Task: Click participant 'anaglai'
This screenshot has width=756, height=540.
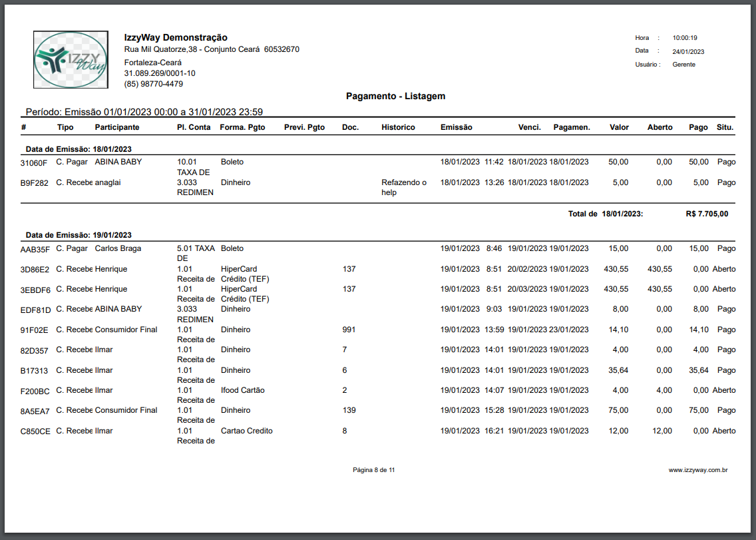Action: coord(108,182)
